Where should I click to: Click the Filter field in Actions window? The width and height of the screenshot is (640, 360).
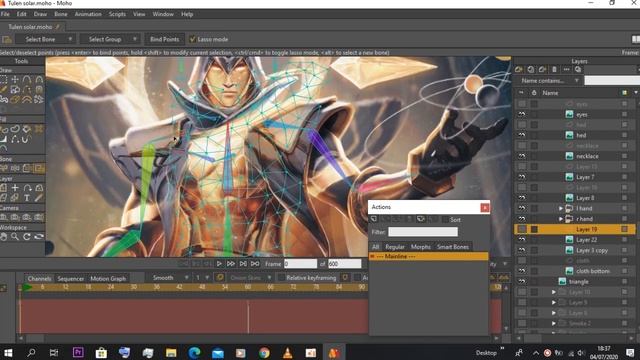click(x=423, y=232)
